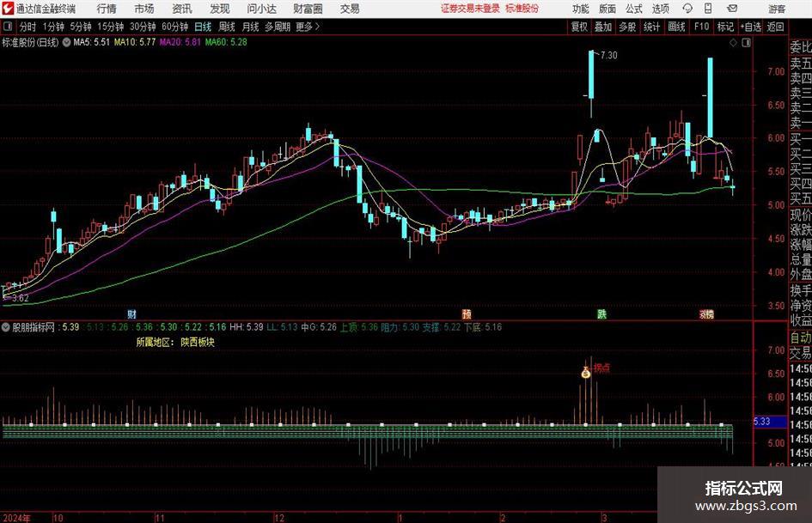Click the 多股 toolbar button
812x523 pixels.
point(627,27)
